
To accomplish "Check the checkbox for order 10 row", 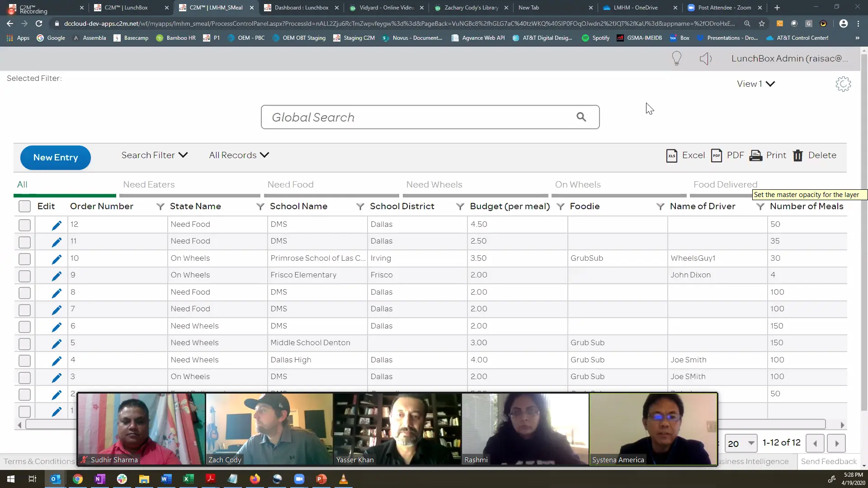I will [x=24, y=259].
